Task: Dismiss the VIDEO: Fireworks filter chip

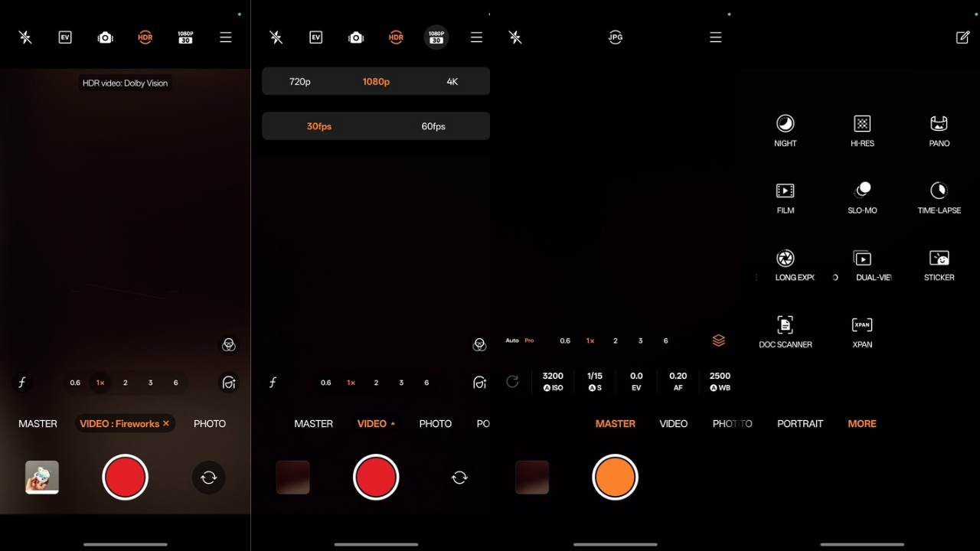Action: pos(165,423)
